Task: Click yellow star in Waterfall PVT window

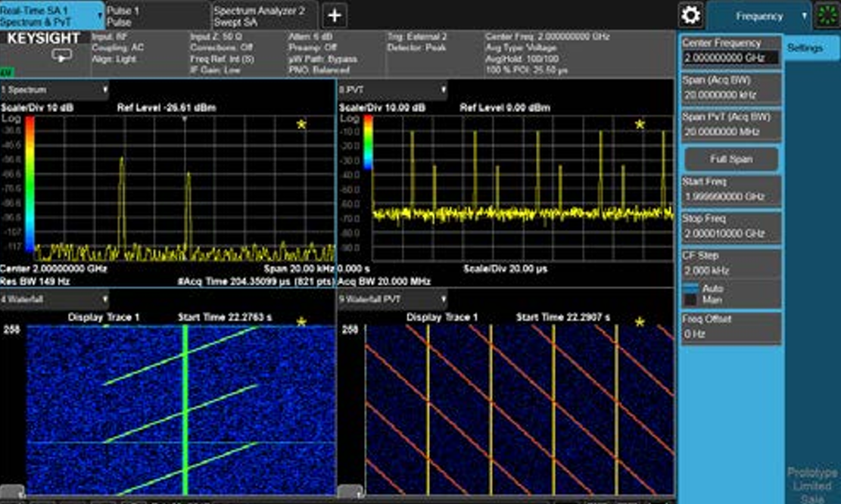Action: pos(640,322)
